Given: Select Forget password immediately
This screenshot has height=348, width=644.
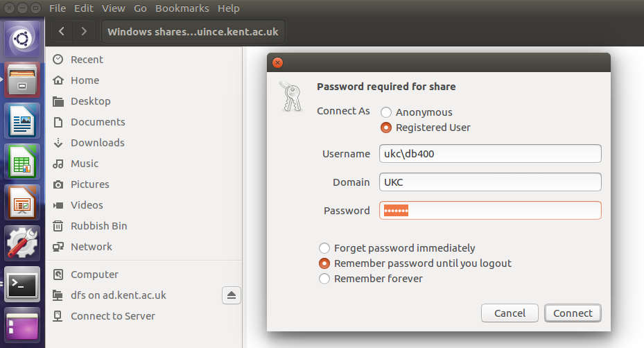Looking at the screenshot, I should 324,248.
